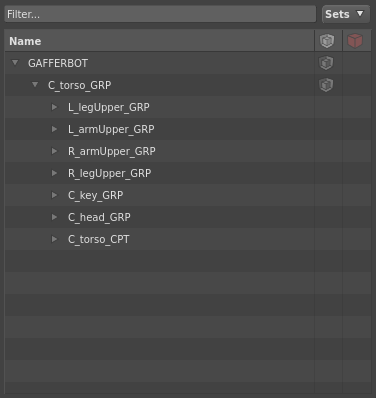Click red cube column cell for GAFFERBOT

[x=357, y=63]
